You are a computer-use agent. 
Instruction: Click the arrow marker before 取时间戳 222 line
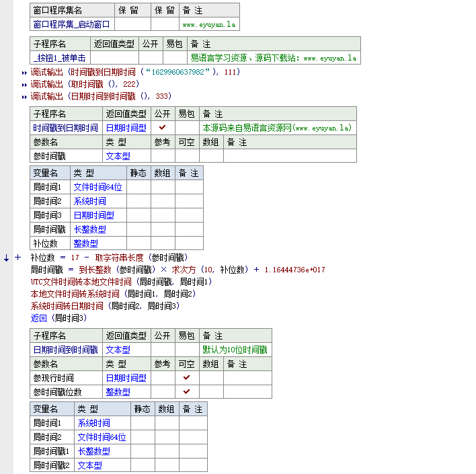click(x=24, y=85)
